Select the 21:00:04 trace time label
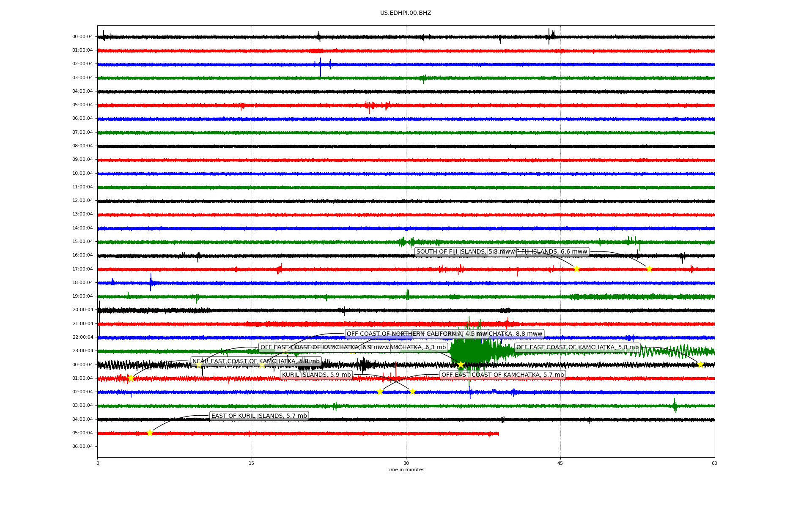This screenshot has height=508, width=812. click(82, 324)
